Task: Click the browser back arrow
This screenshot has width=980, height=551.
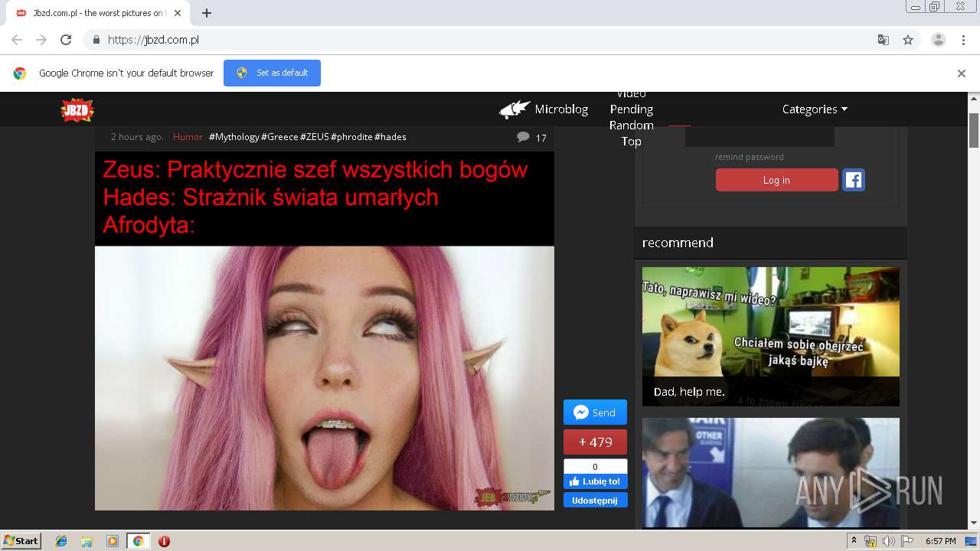Action: tap(17, 40)
